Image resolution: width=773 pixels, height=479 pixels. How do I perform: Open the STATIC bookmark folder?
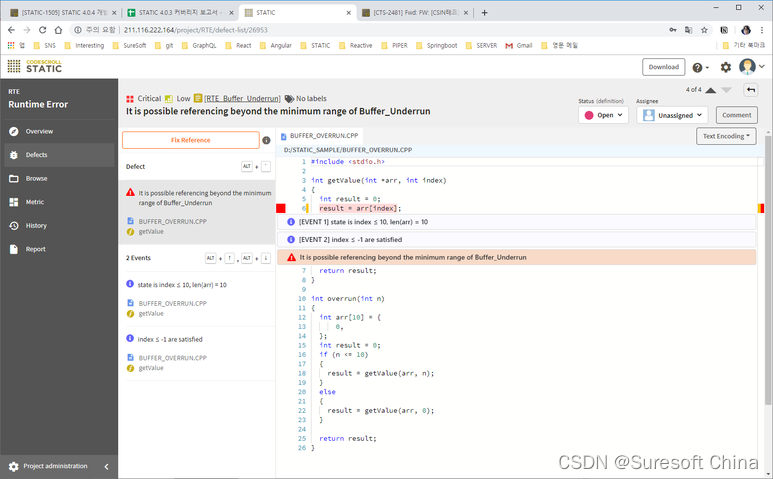pos(315,45)
